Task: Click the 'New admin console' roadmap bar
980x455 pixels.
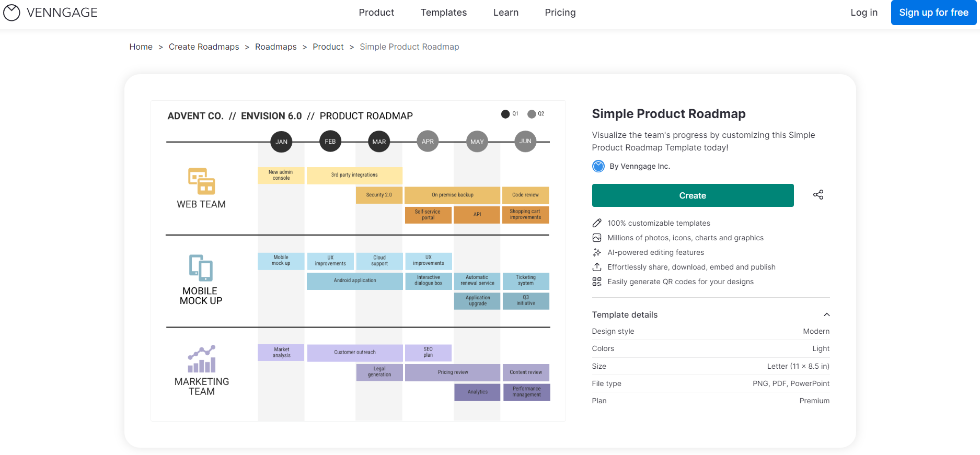Action: (x=281, y=175)
